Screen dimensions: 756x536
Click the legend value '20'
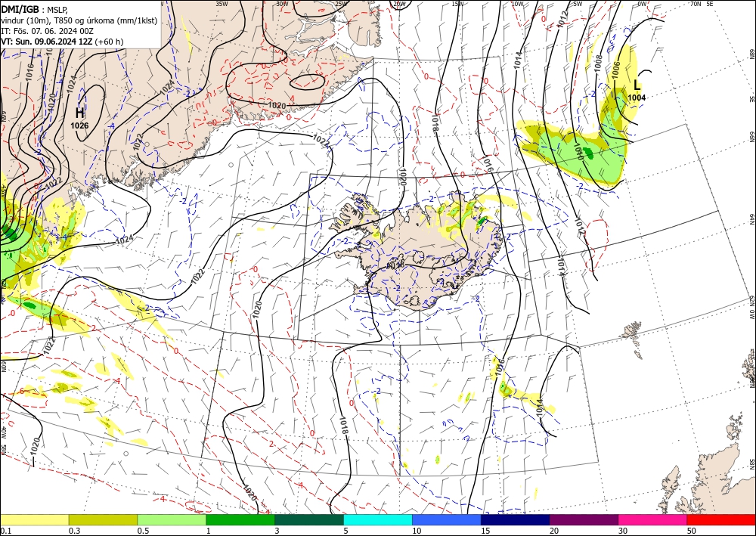click(554, 531)
